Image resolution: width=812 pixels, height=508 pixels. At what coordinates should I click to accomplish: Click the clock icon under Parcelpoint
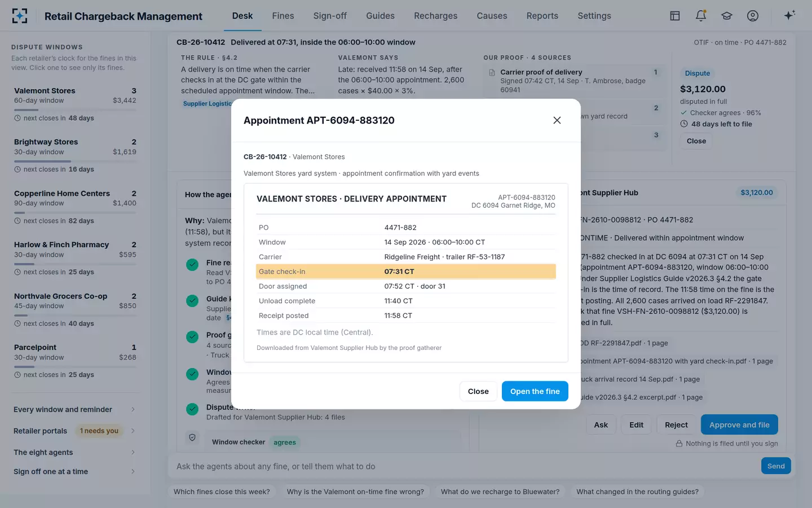pos(17,375)
